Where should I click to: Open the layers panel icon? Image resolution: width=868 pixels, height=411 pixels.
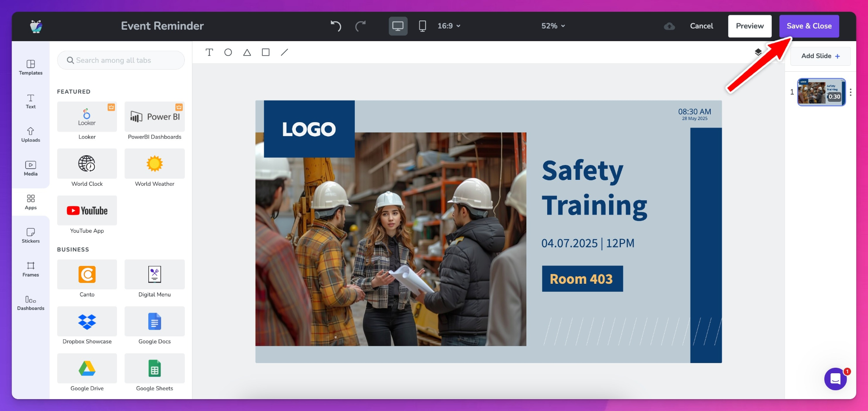coord(758,52)
